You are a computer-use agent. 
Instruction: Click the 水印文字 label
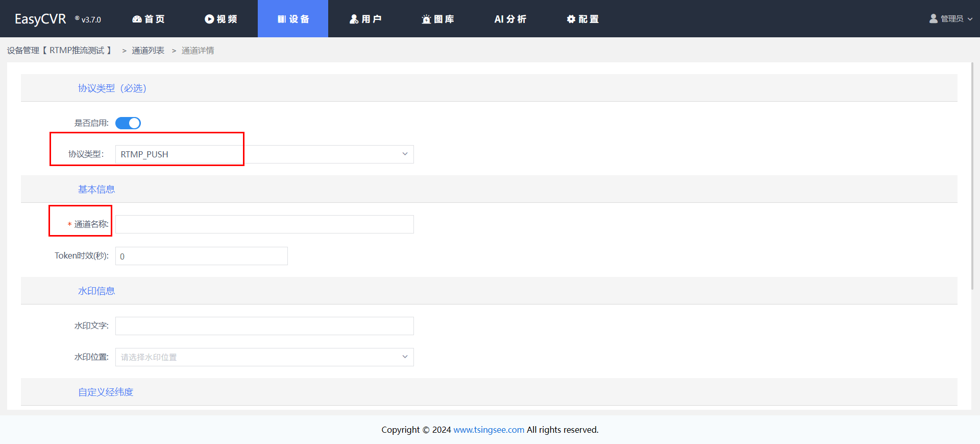pyautogui.click(x=91, y=325)
